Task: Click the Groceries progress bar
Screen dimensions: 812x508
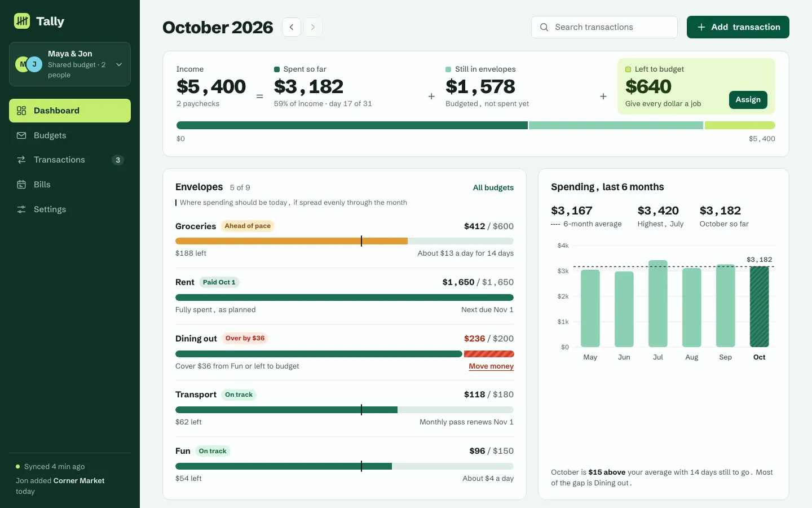Action: pyautogui.click(x=345, y=241)
